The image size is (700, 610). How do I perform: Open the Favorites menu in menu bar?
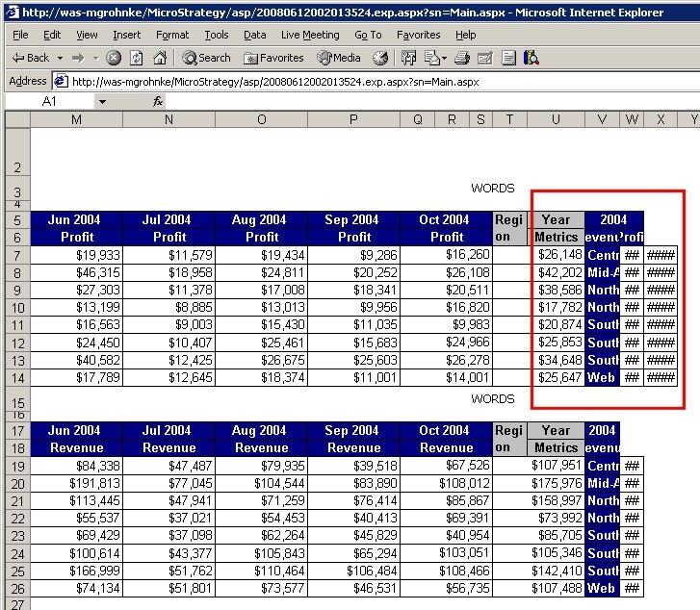click(418, 35)
